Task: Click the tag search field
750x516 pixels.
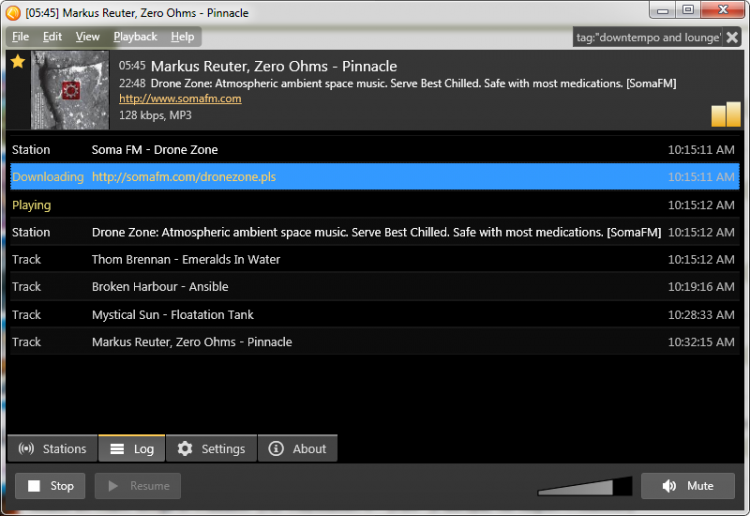Action: [x=648, y=37]
